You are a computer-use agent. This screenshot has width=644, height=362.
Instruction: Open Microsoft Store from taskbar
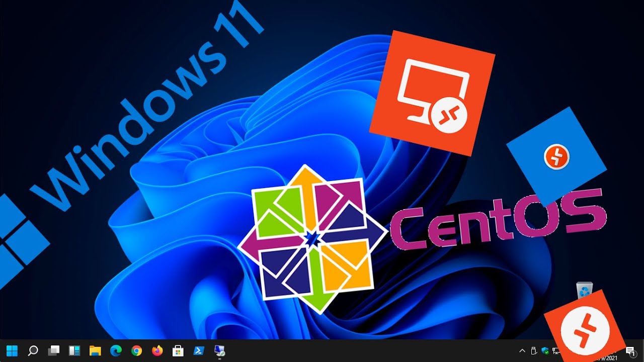178,350
